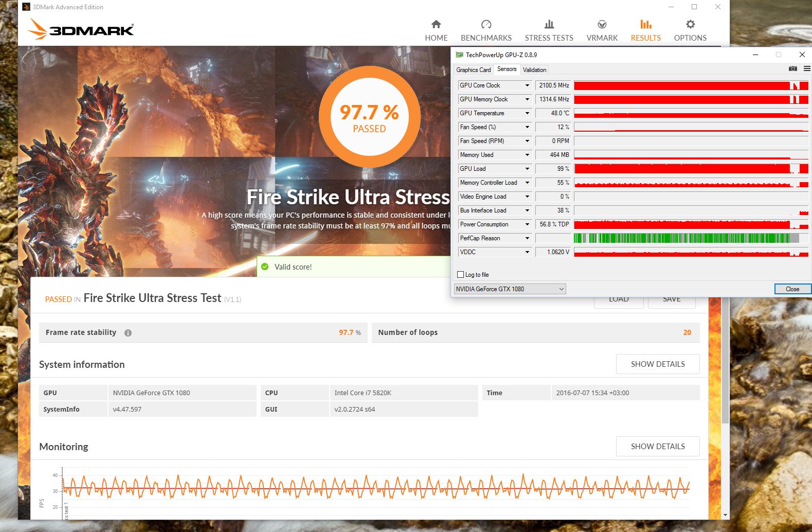Image resolution: width=812 pixels, height=532 pixels.
Task: Click the Memory Used value 464 MB
Action: click(553, 155)
